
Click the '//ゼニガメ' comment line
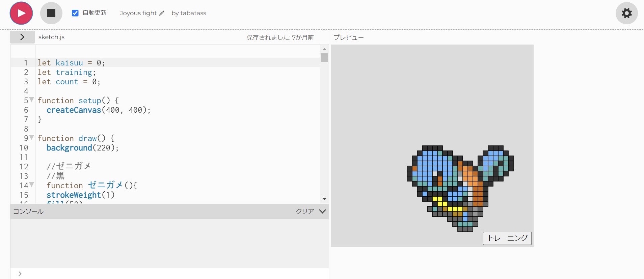click(69, 166)
